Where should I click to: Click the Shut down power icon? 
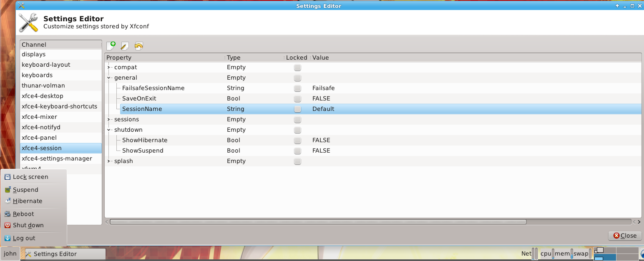[7, 225]
